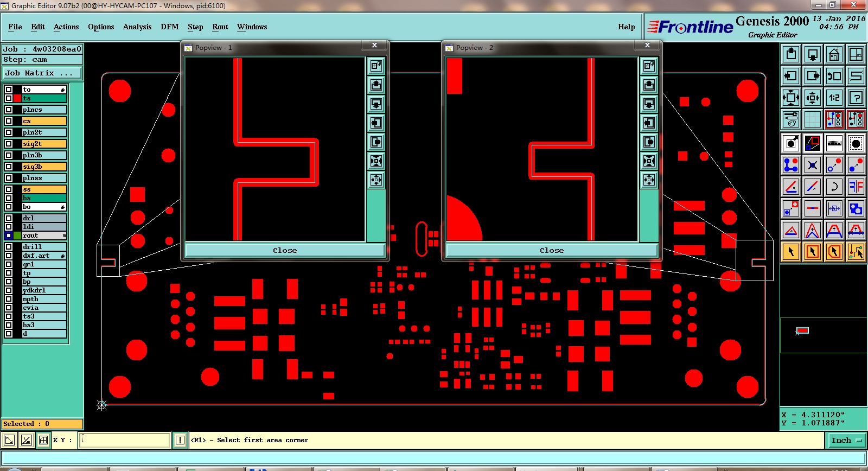The width and height of the screenshot is (868, 471).
Task: Select the zoom area red-blue squares icon
Action: pos(813,143)
